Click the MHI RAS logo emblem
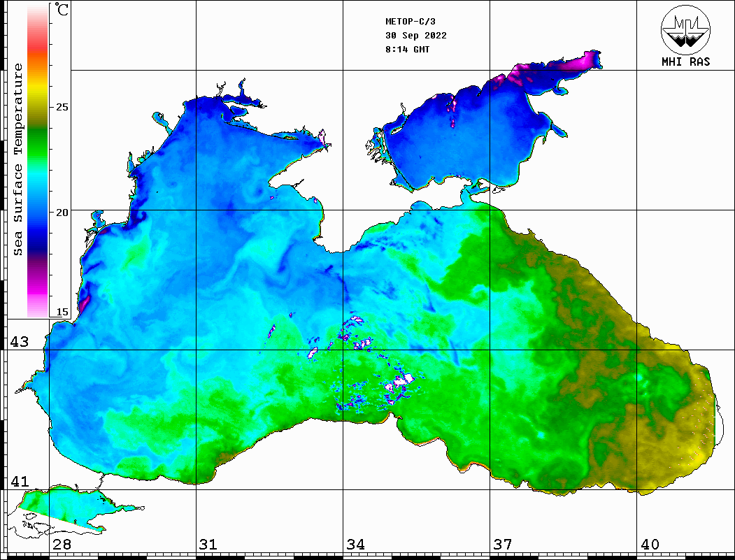735x560 pixels. pos(685,29)
